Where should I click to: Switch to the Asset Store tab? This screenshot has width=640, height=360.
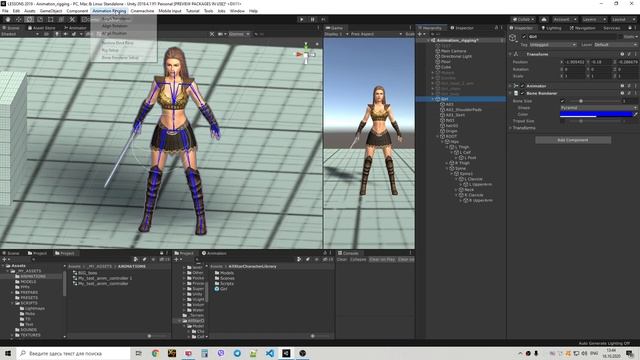[41, 28]
